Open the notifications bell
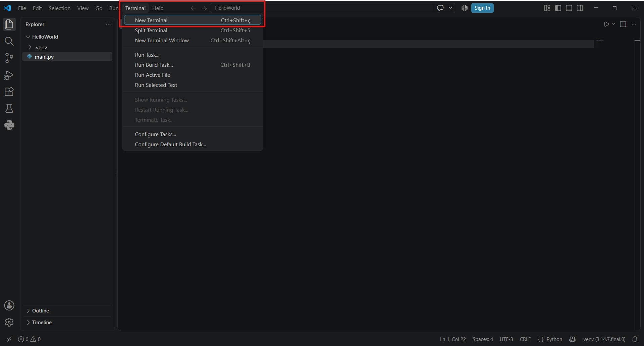Viewport: 644px width, 346px height. coord(635,339)
